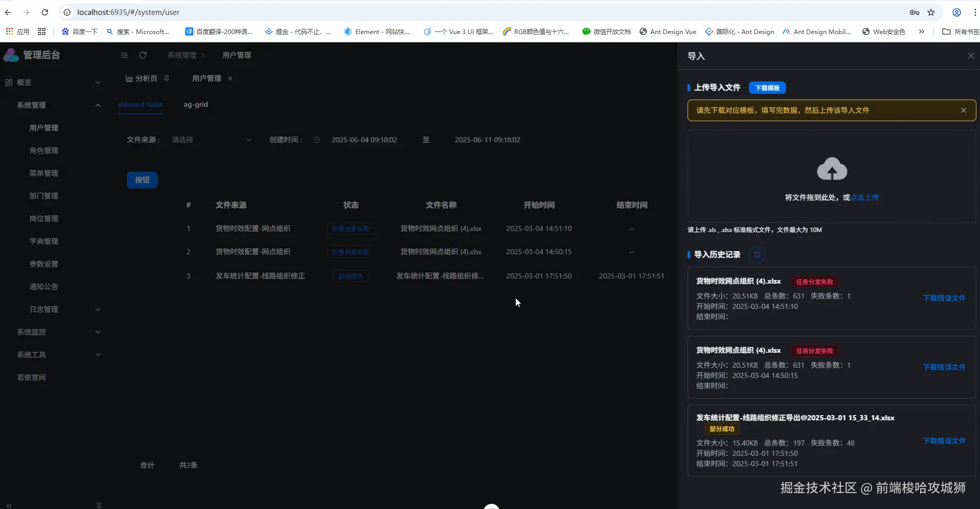Collapse sidebar with bottom double-arrow icon

point(9,505)
